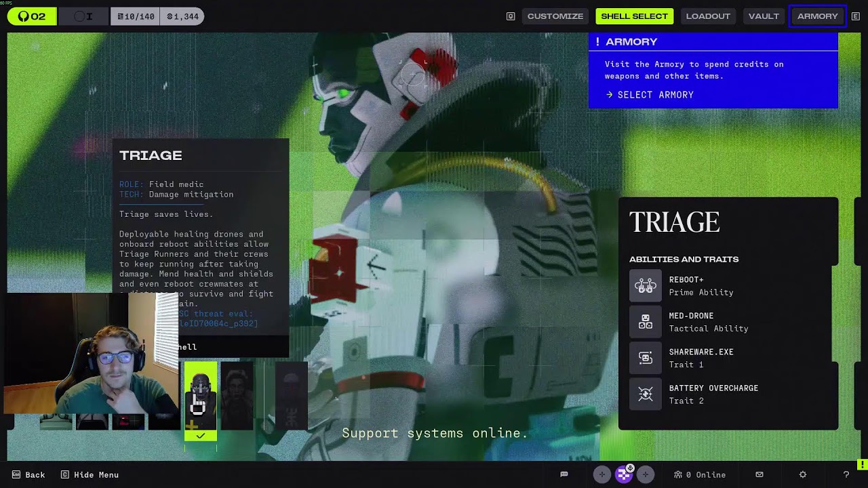Click the Tech: Damage mitigation line
868x488 pixels.
click(x=176, y=195)
